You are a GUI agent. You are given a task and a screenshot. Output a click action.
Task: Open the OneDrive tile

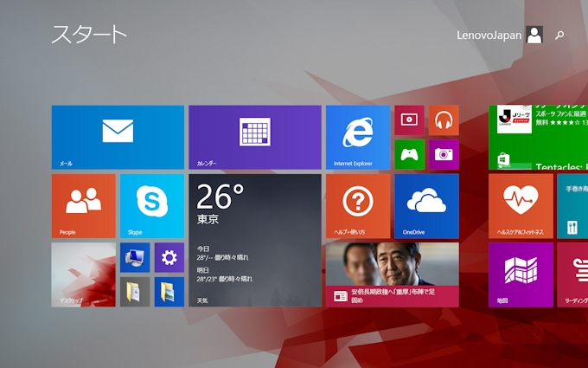point(426,205)
